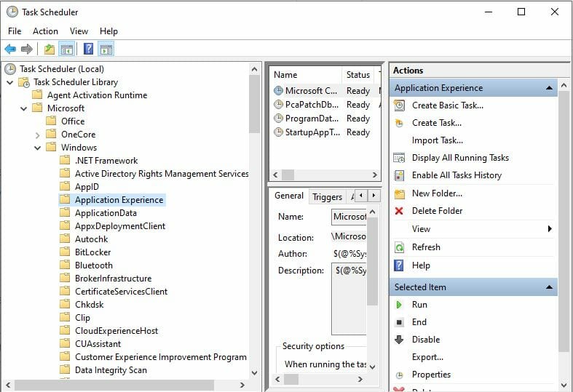Viewport: 573px width, 392px height.
Task: Click the task list horizontal scrollbar thumb
Action: point(288,175)
